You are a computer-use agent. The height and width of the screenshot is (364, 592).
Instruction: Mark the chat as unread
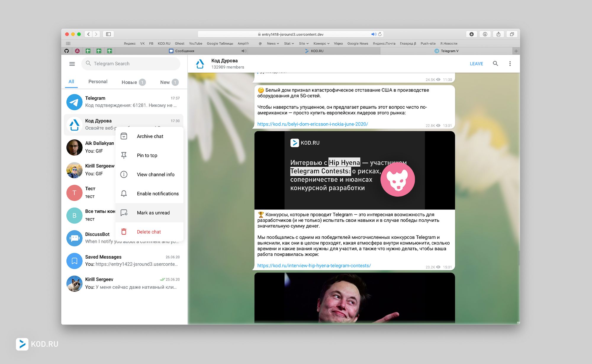[153, 213]
